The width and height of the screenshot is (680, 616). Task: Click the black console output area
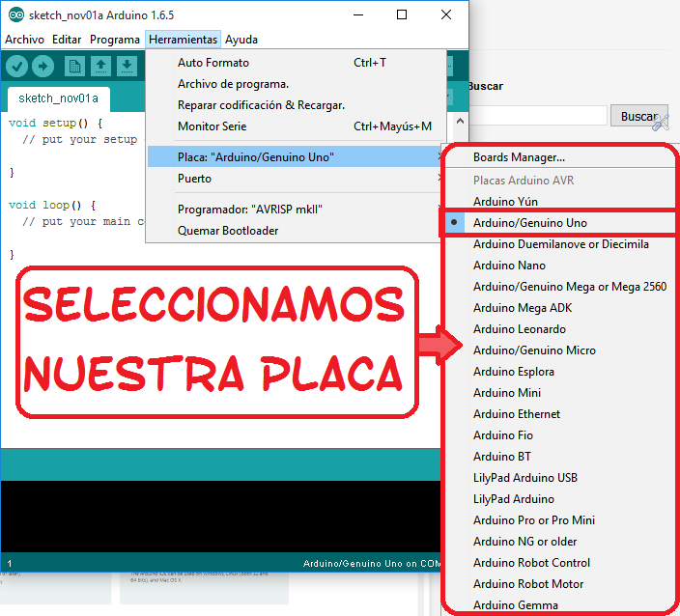[220, 516]
